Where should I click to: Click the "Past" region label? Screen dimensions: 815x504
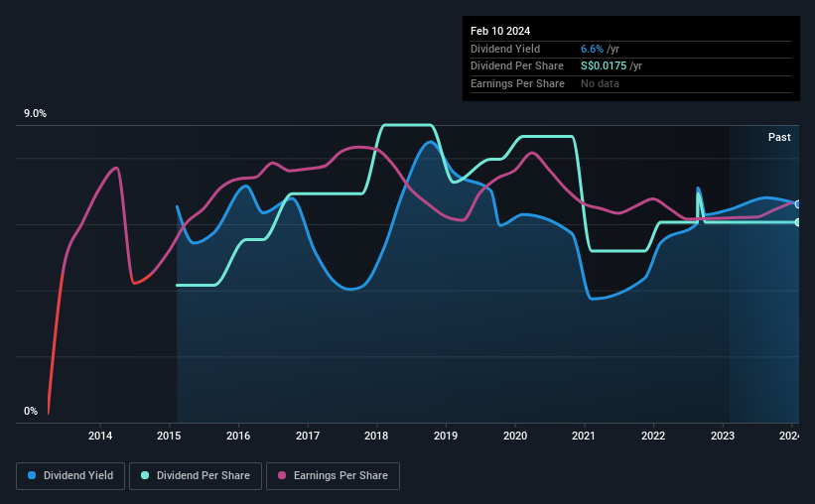779,137
